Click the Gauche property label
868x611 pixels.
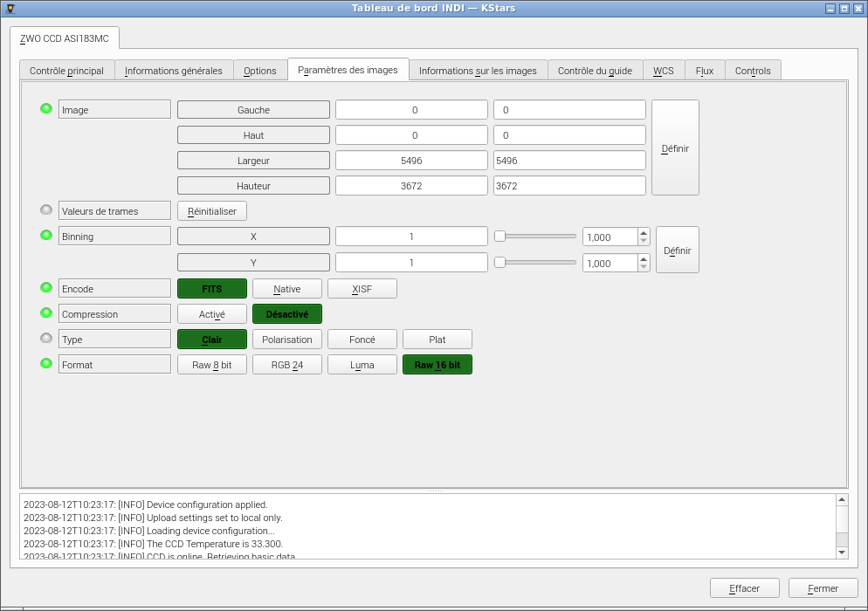coord(253,110)
